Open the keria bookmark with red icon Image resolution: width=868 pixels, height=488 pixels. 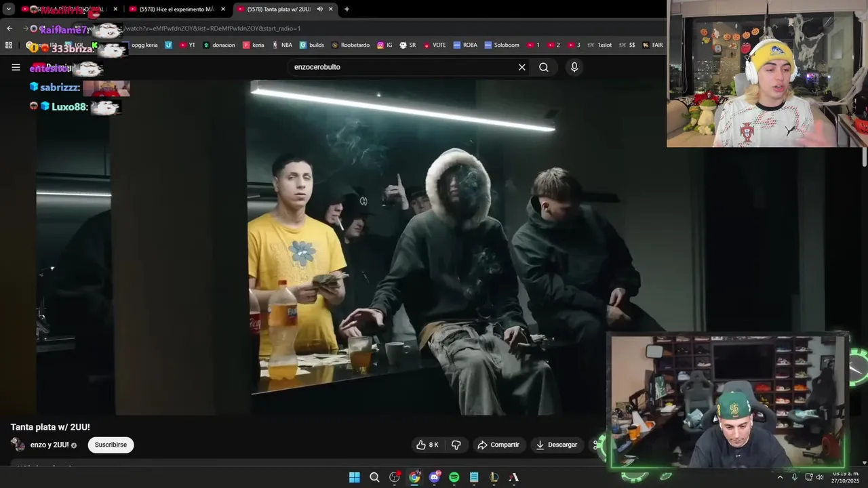254,45
